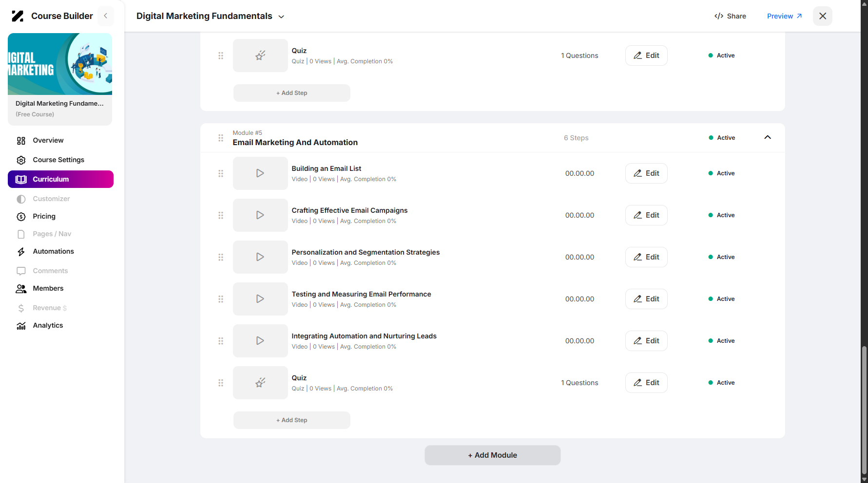The image size is (868, 483).
Task: Toggle Active status for Building an Email List
Action: coord(721,173)
